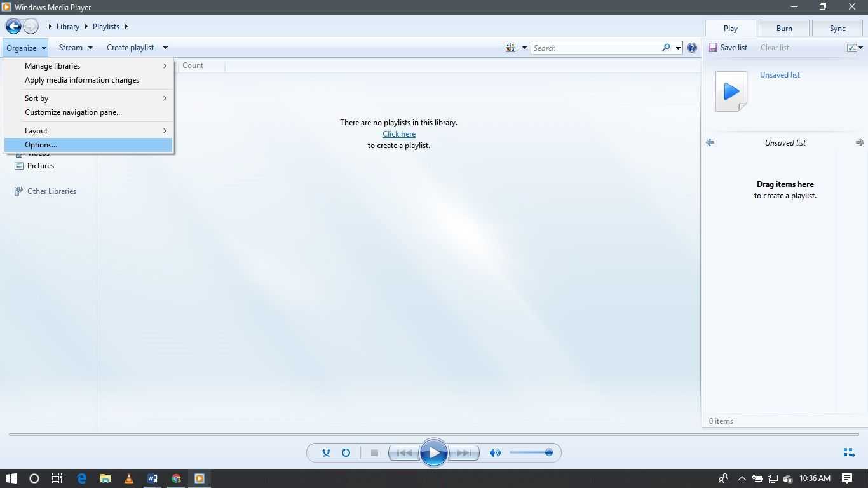This screenshot has height=488, width=868.
Task: Click the taskbar clock showing 10:36 AM
Action: [x=815, y=478]
